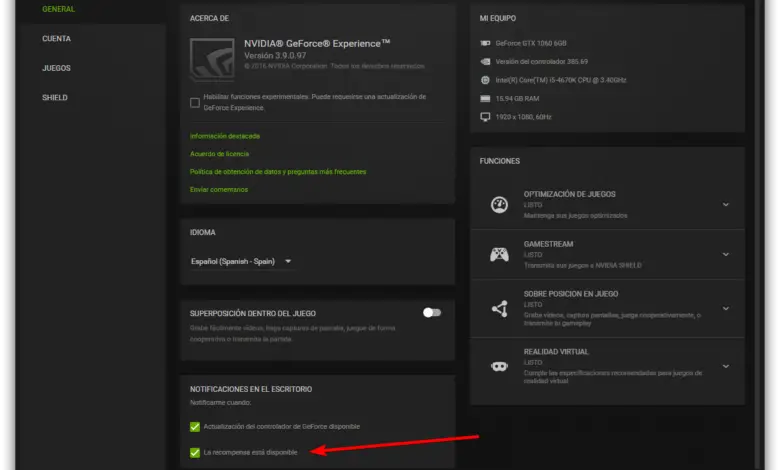Click the GAMESTREAM title
This screenshot has width=780, height=470.
[548, 244]
